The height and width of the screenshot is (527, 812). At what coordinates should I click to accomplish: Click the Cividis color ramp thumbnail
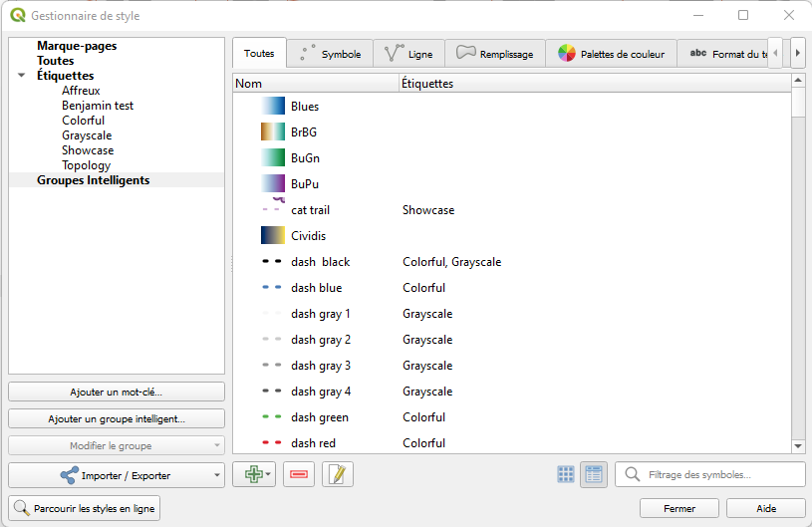click(x=273, y=235)
